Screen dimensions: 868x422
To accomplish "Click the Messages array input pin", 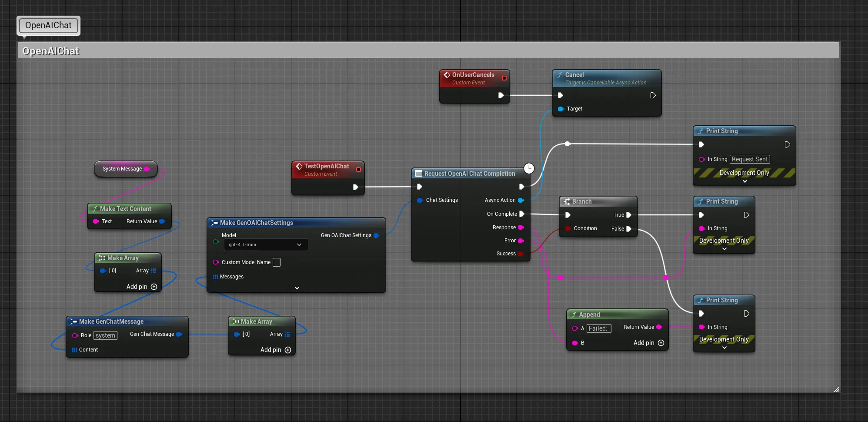I will [215, 277].
